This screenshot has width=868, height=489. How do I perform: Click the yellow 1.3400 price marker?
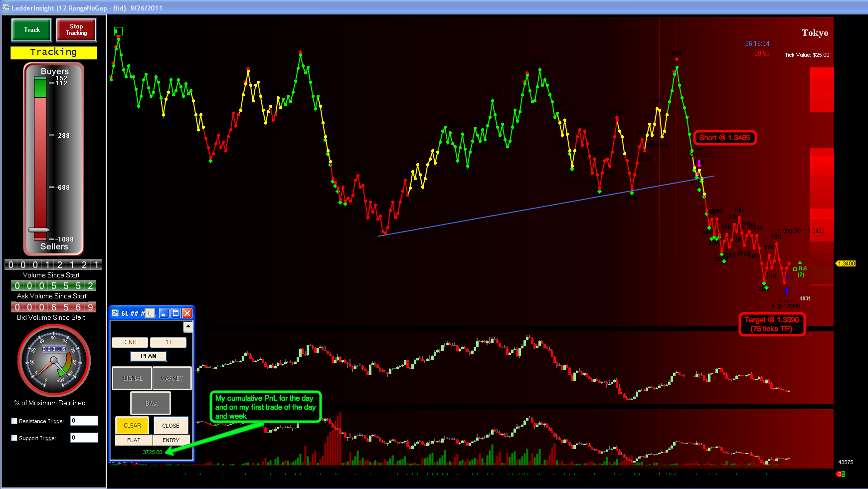(846, 263)
